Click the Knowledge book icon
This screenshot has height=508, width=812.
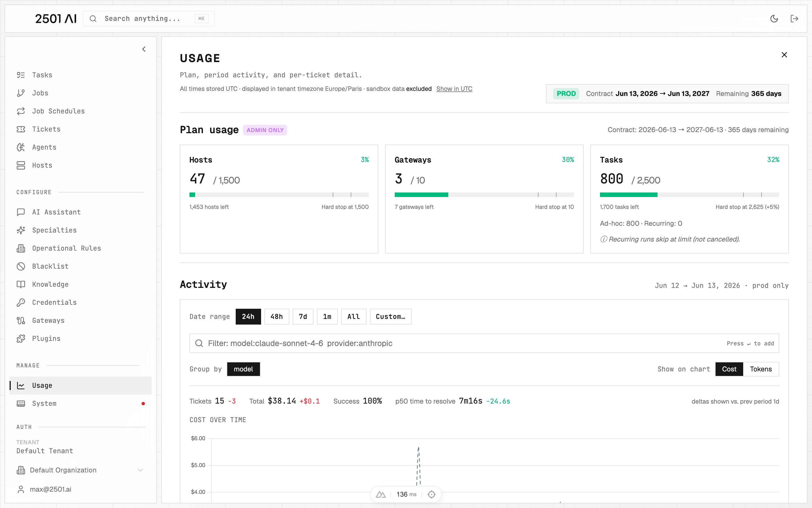click(x=21, y=284)
